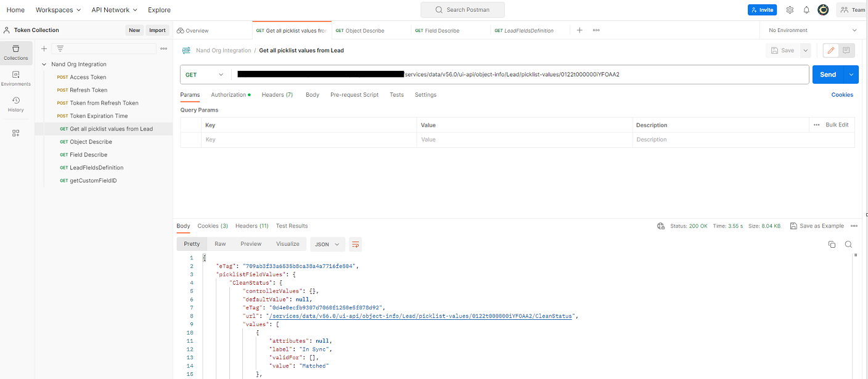The image size is (868, 379).
Task: Click the wrap lines icon in response toolbar
Action: pos(355,245)
